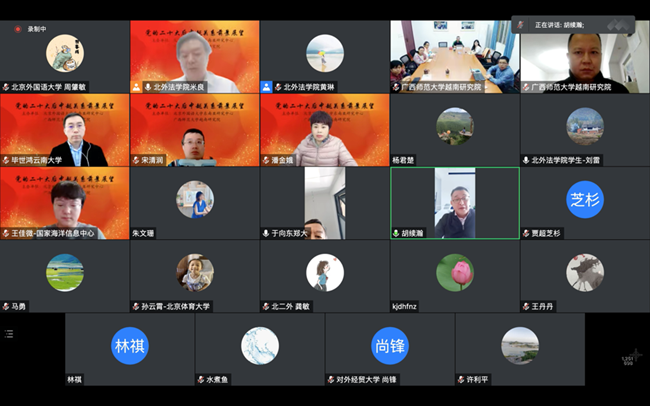Select the blue 林祺 avatar circle
This screenshot has height=406, width=650.
pyautogui.click(x=130, y=346)
